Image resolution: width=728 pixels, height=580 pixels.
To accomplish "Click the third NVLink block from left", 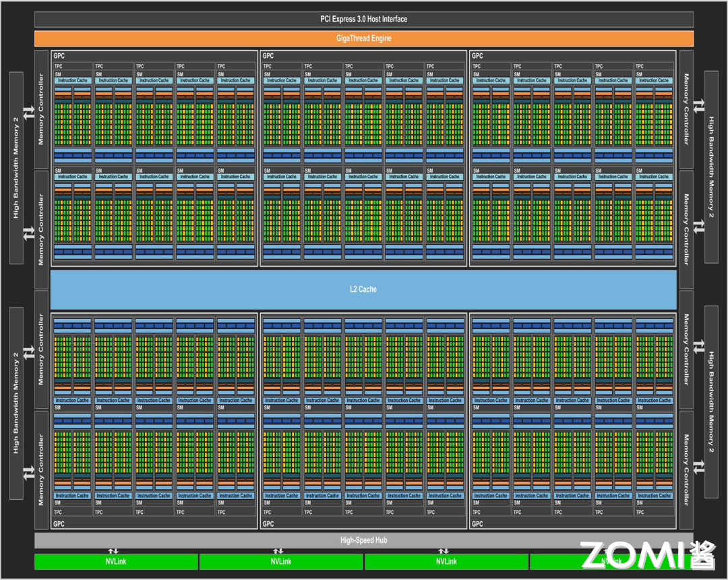I will pos(446,561).
